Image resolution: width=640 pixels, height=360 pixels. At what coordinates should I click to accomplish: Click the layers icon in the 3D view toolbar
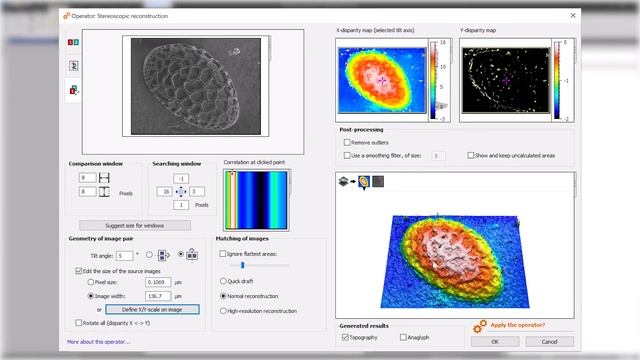pyautogui.click(x=343, y=181)
